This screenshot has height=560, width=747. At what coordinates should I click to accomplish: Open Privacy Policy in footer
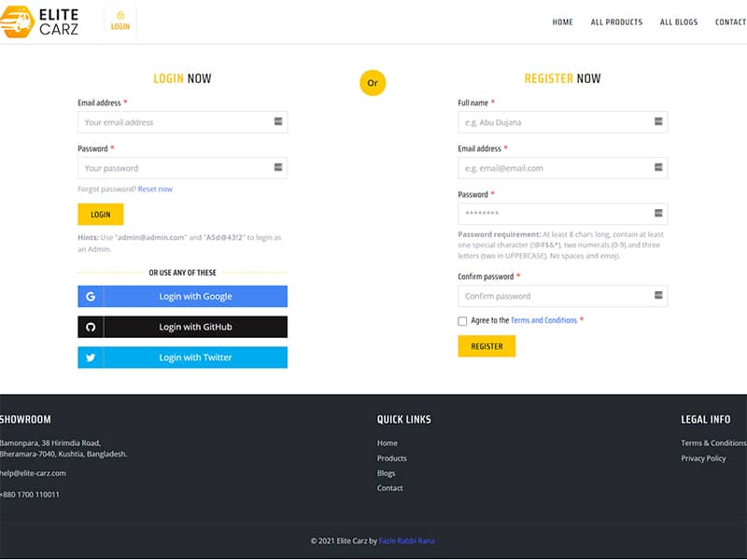(x=703, y=458)
